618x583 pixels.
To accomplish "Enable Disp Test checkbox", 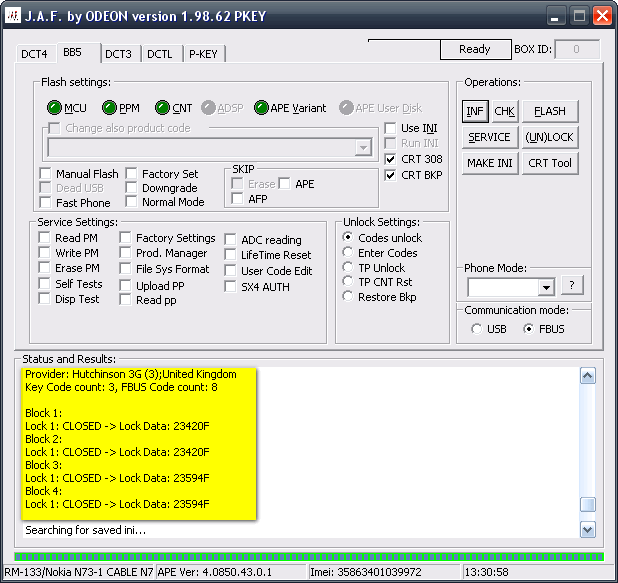I will pos(45,299).
